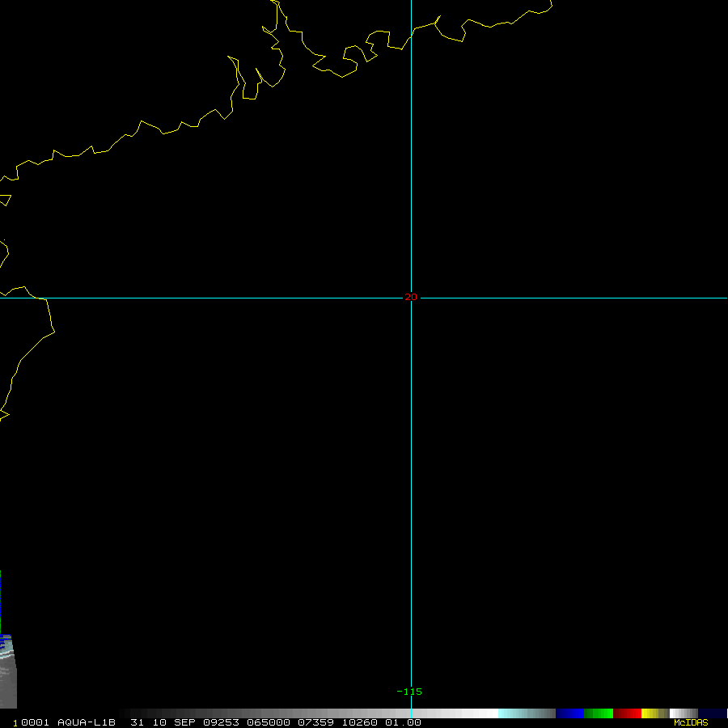
Task: Click the 01.00 resolution value
Action: pos(403,722)
